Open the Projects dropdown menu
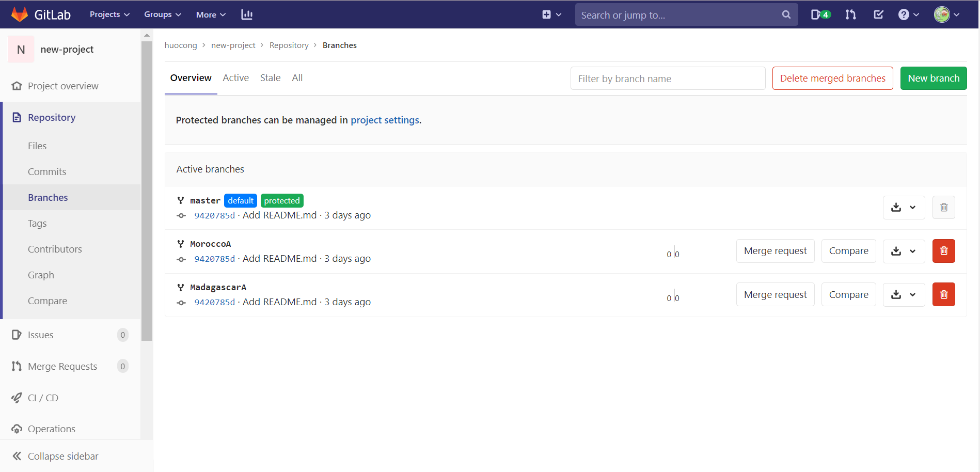This screenshot has height=472, width=980. click(x=109, y=14)
